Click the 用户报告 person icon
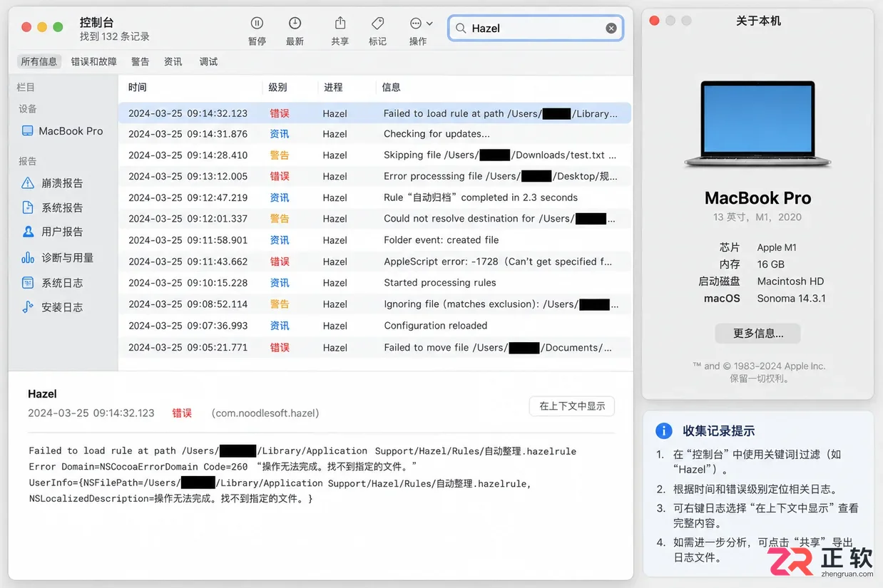The width and height of the screenshot is (883, 588). point(28,232)
